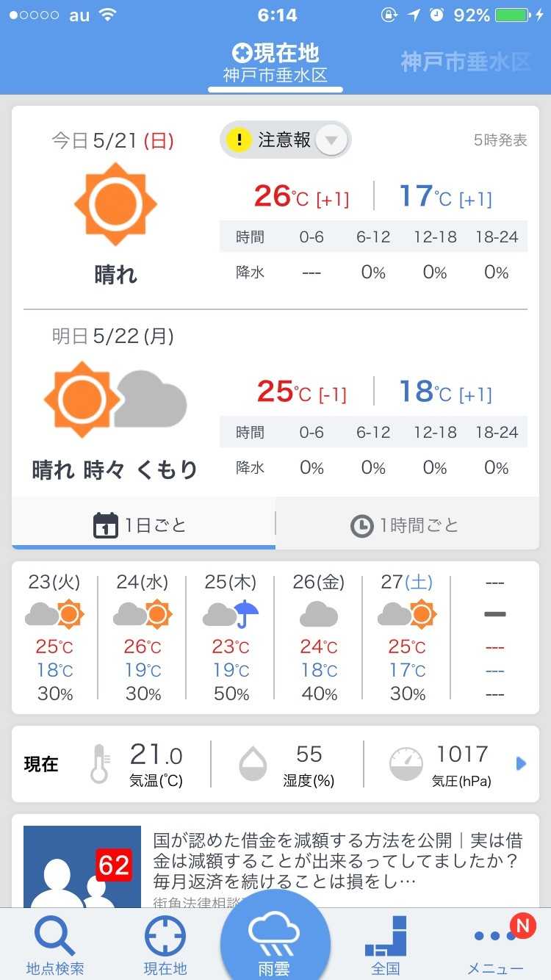This screenshot has height=980, width=551.
Task: Select Tuesday 23(火) forecast column
Action: pyautogui.click(x=55, y=636)
